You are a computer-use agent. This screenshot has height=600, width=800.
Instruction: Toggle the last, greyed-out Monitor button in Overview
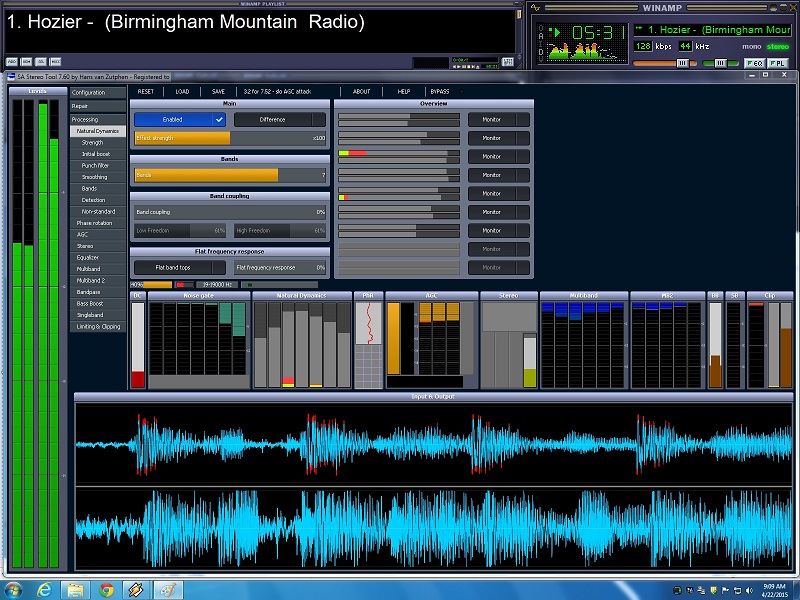[x=498, y=267]
